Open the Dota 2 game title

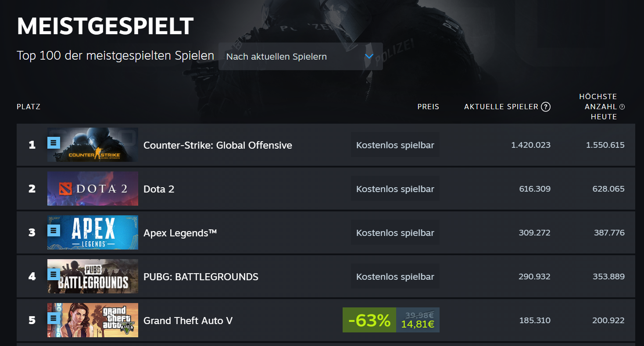click(x=159, y=189)
